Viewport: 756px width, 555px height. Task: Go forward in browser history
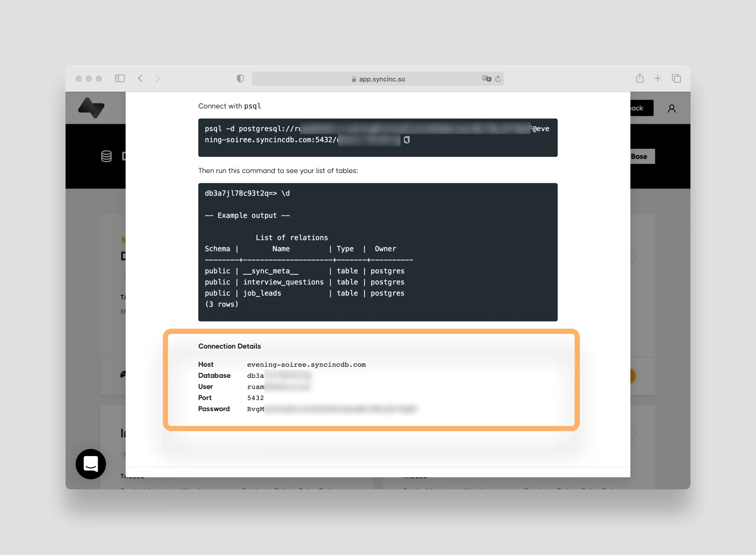point(157,79)
